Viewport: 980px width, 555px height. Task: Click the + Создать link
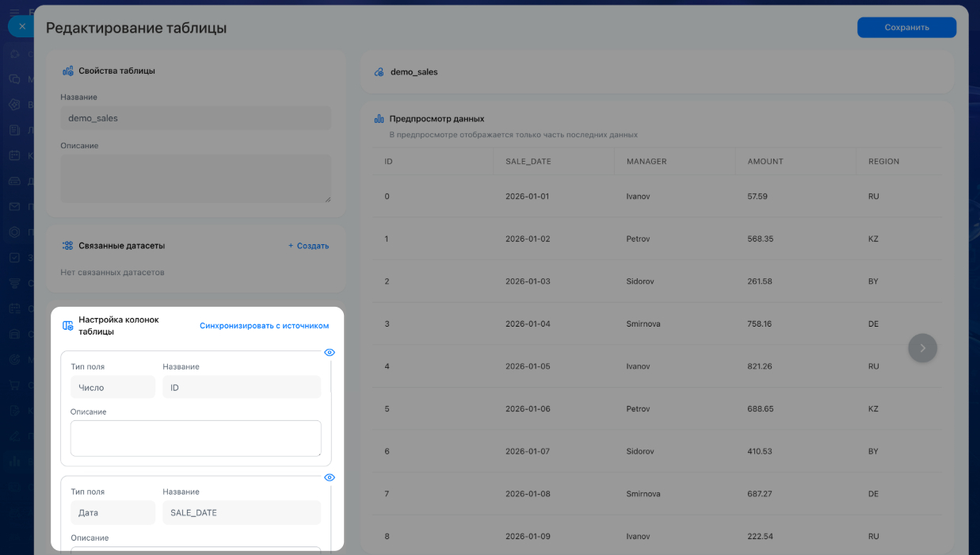pos(308,246)
